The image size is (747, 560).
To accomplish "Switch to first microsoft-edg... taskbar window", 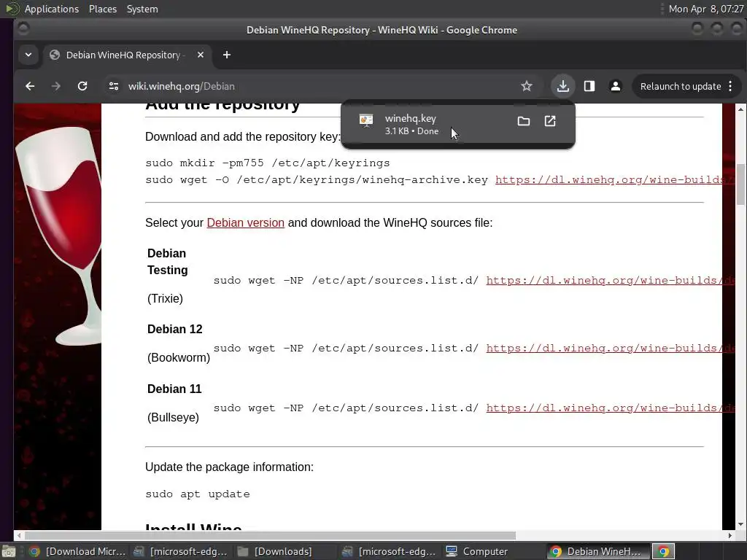I will click(181, 551).
